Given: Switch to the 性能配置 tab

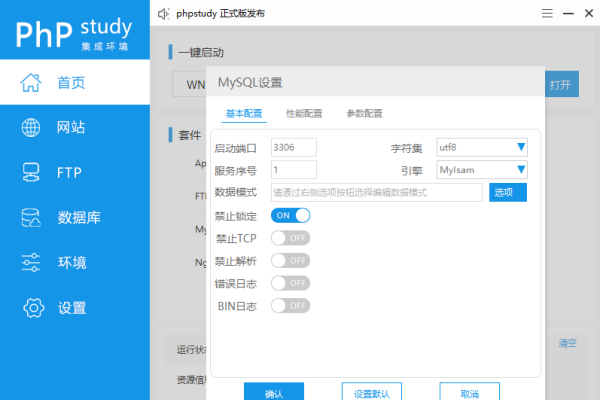Looking at the screenshot, I should (304, 114).
